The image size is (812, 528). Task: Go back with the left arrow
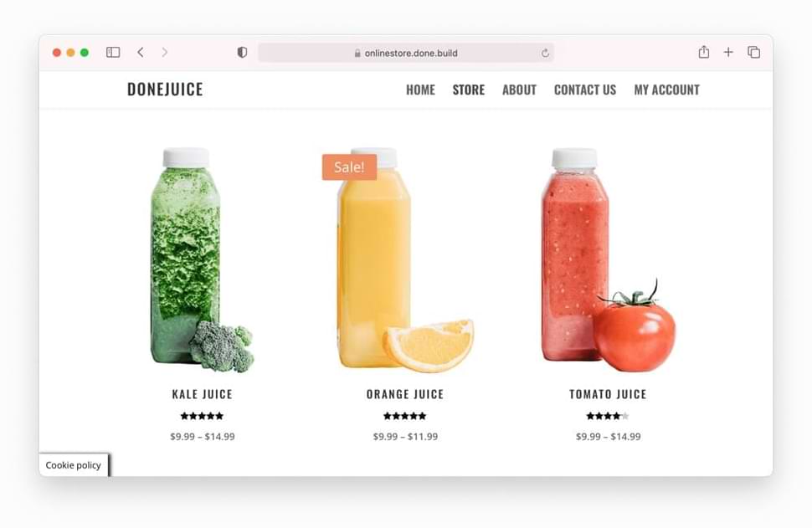[x=141, y=52]
